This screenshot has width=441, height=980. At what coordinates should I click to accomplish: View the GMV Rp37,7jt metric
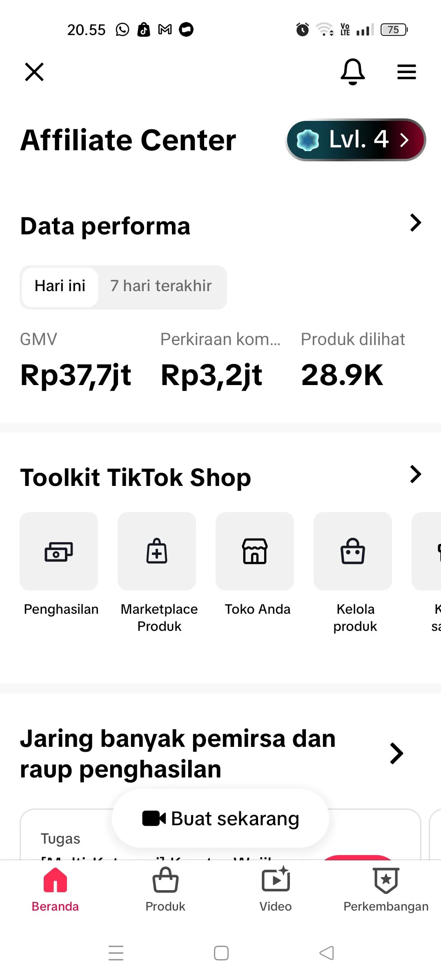[76, 375]
